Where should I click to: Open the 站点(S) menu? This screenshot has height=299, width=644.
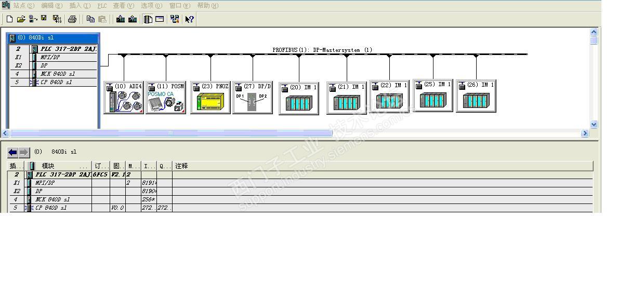point(23,5)
